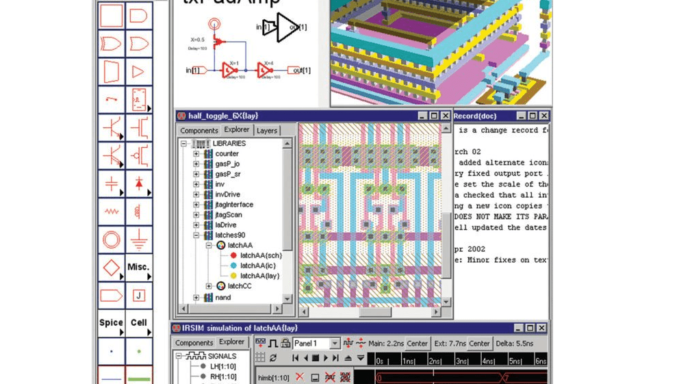Click Center button next to Main time
679x384 pixels.
[x=417, y=343]
